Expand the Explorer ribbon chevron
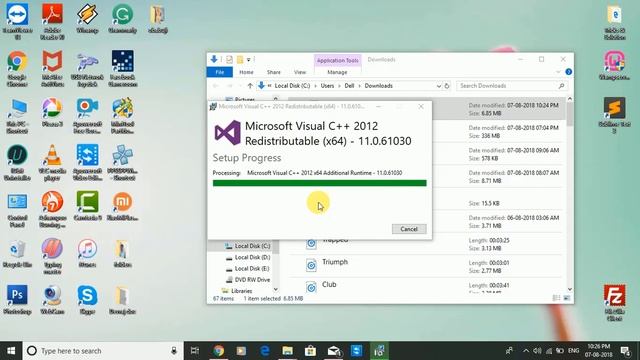The height and width of the screenshot is (360, 640). (558, 72)
